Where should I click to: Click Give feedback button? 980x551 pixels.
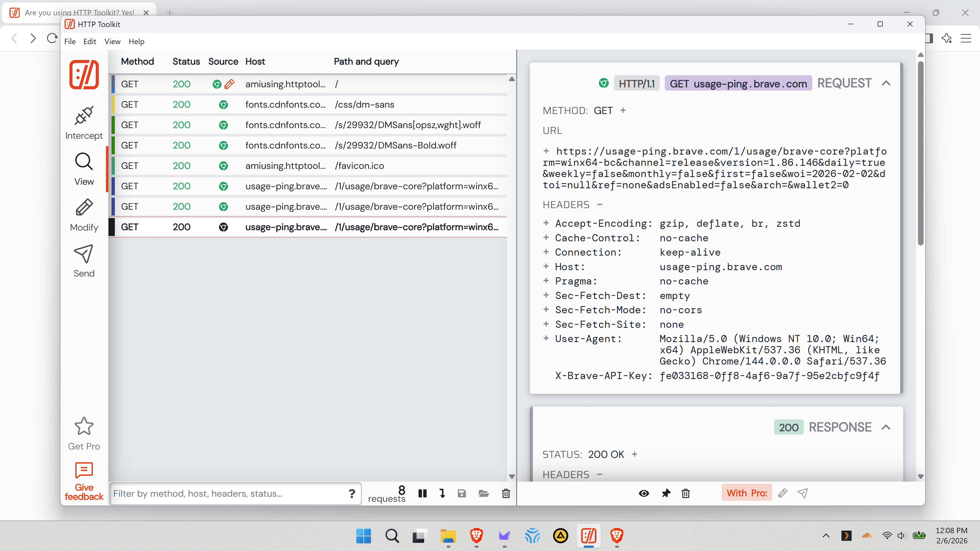84,481
